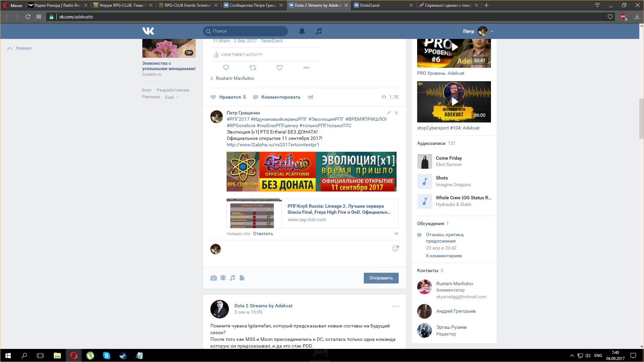
Task: Open the Эволюция x1 banner image
Action: pos(311,171)
